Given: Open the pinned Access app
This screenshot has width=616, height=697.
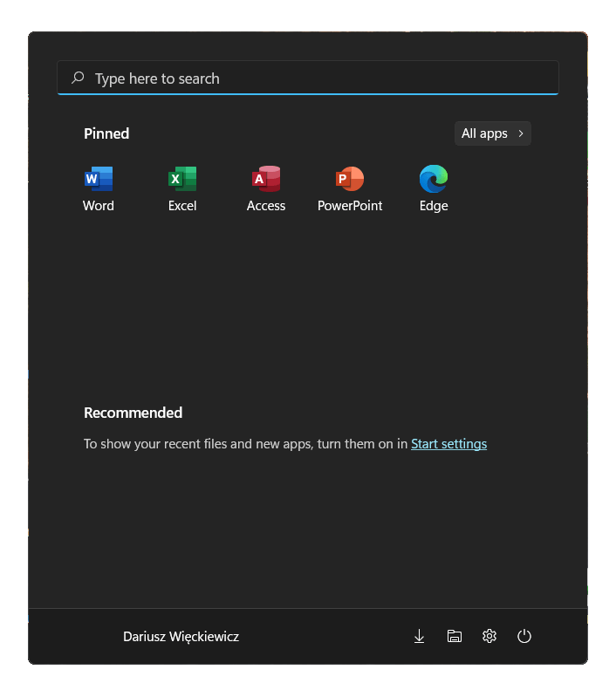Looking at the screenshot, I should (x=266, y=188).
